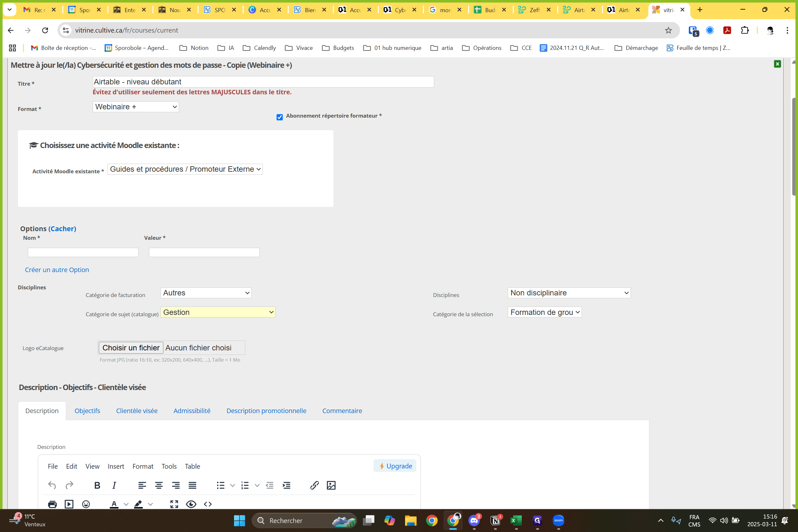This screenshot has width=798, height=532.
Task: Insert link with the chain icon
Action: (x=315, y=485)
